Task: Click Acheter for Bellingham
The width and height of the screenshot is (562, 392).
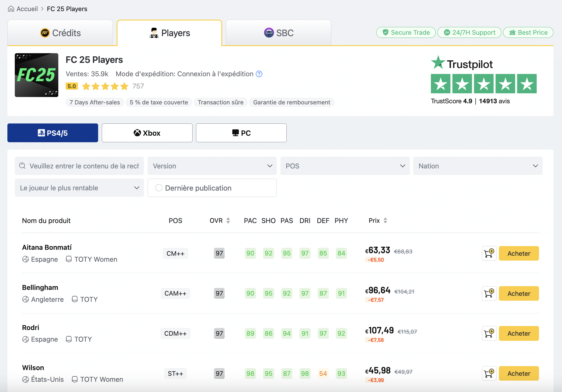Action: point(519,293)
